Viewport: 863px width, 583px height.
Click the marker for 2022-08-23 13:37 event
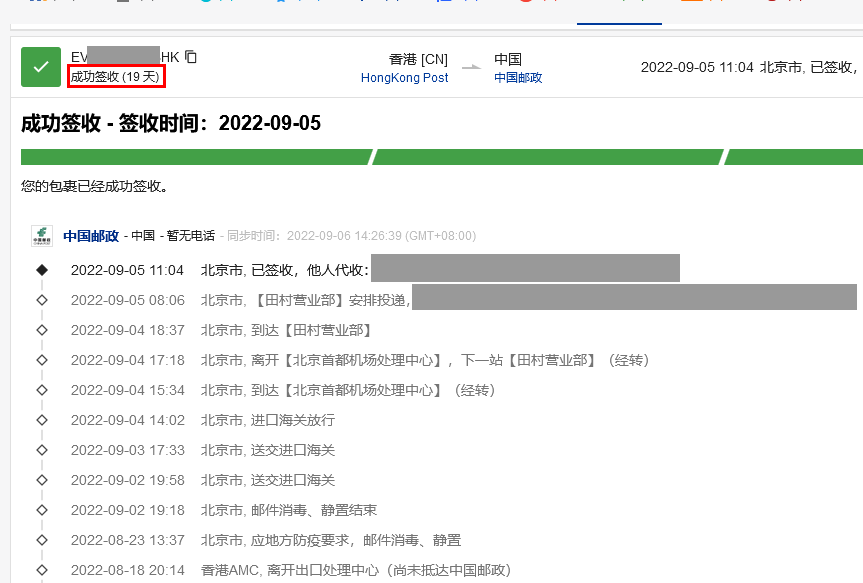click(42, 540)
